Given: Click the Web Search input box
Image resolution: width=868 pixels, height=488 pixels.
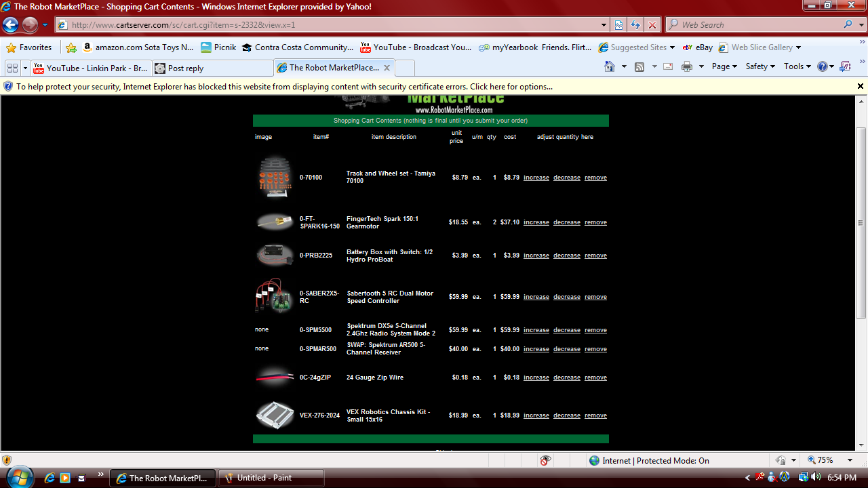Looking at the screenshot, I should point(761,24).
